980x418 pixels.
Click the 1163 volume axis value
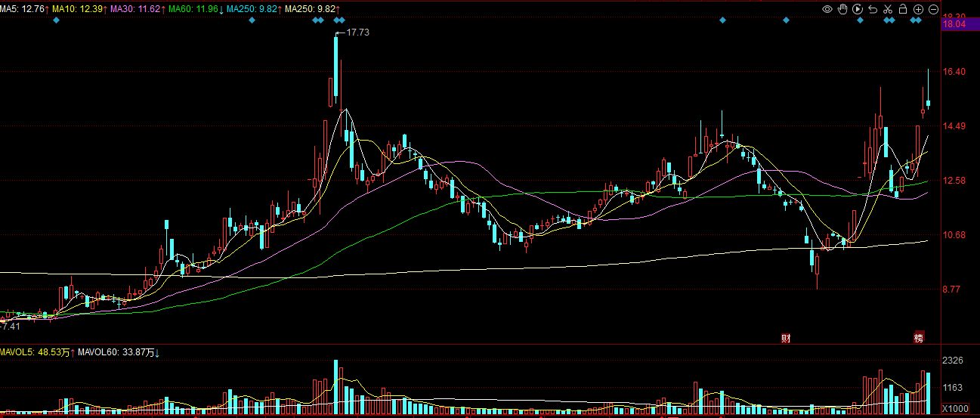954,388
